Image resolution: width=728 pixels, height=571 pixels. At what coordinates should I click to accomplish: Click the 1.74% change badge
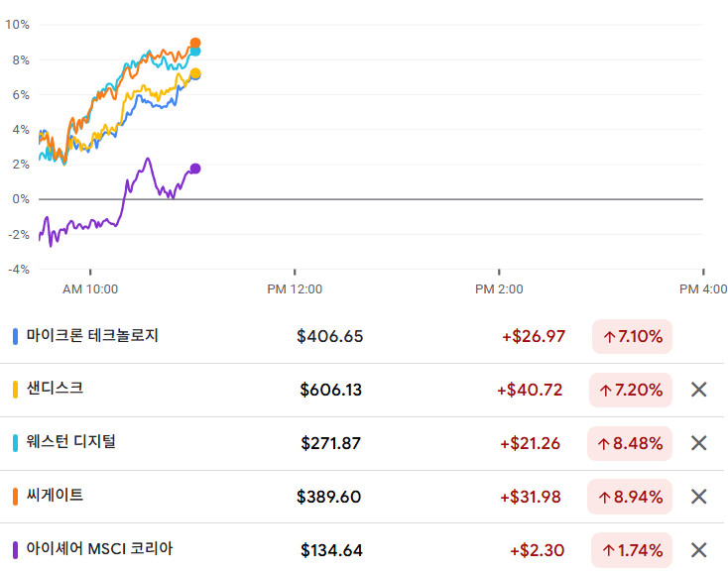631,550
